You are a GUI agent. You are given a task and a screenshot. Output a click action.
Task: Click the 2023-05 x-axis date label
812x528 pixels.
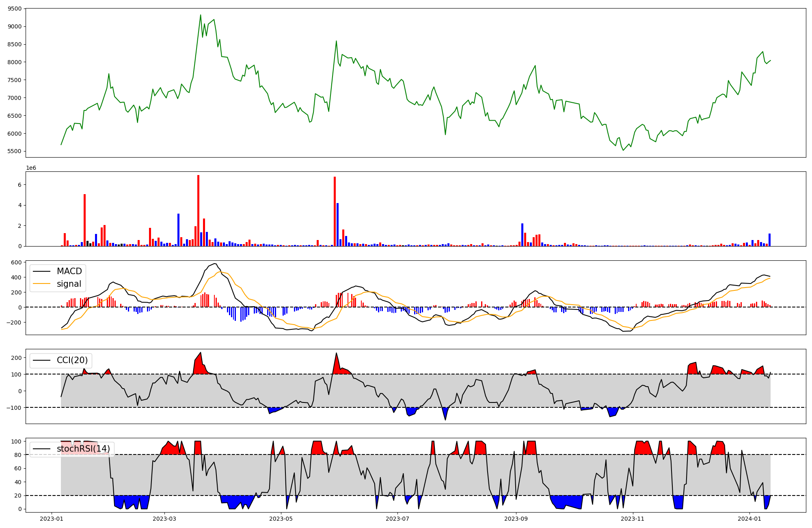pos(281,519)
